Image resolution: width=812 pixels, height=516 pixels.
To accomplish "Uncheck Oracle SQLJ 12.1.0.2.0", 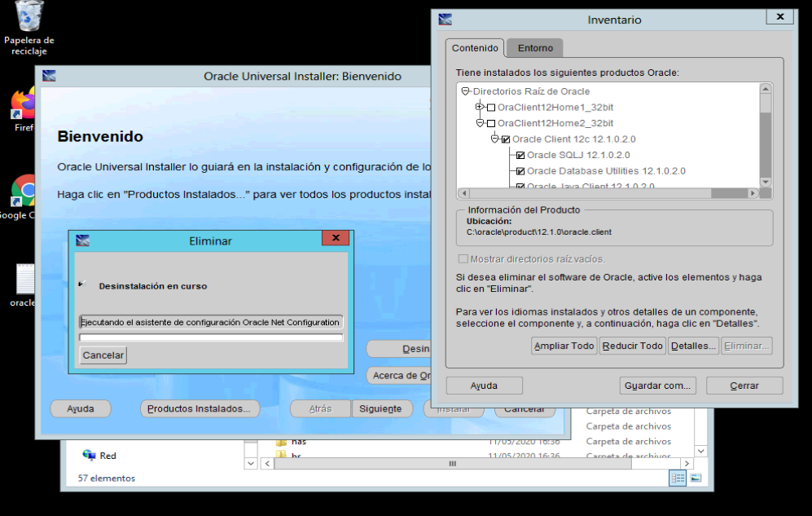I will 520,155.
